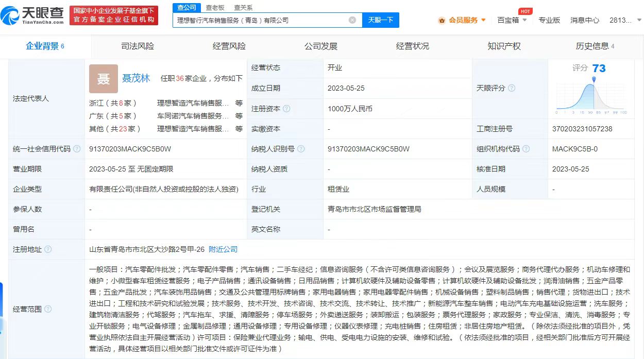Click the 开业 operating status value
Screen dimensions: 644x359
coord(335,68)
